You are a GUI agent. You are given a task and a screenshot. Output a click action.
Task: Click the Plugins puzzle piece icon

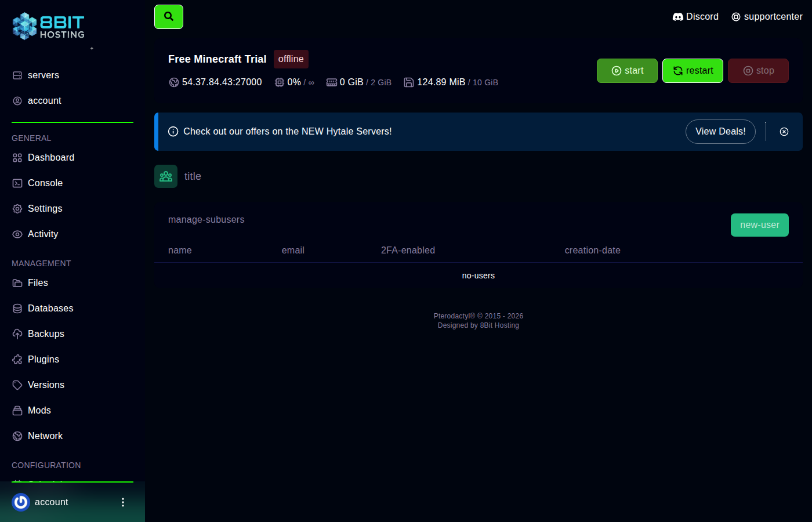[17, 360]
